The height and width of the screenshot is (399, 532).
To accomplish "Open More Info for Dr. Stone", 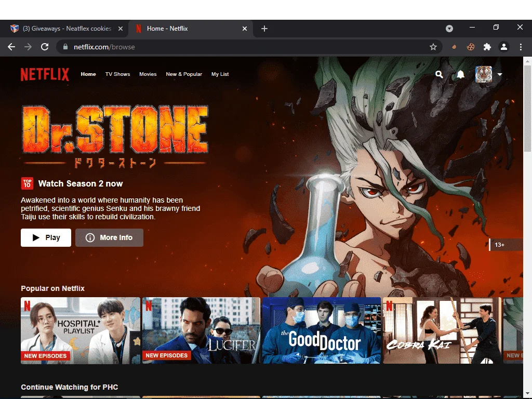I will (x=109, y=237).
